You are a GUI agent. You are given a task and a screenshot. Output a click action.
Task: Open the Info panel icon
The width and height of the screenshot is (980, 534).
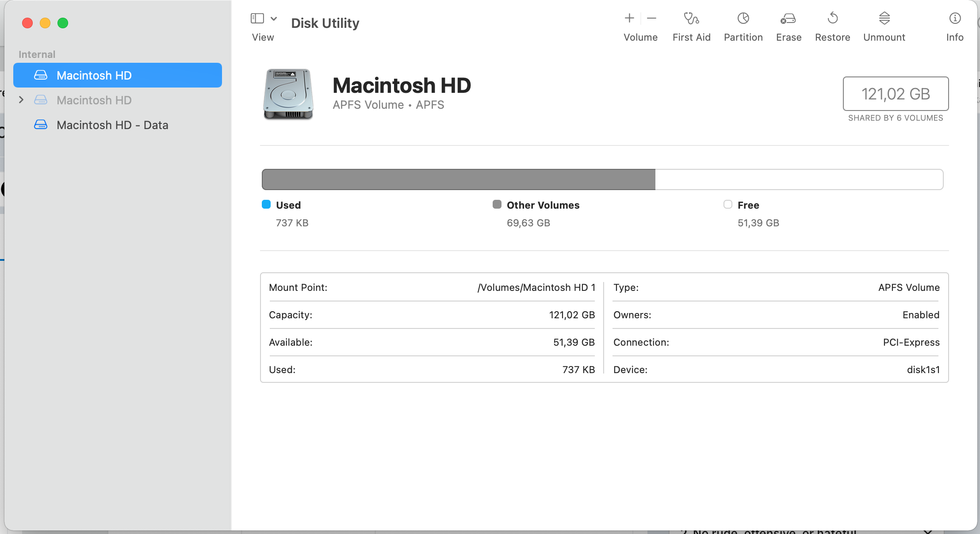(x=955, y=19)
